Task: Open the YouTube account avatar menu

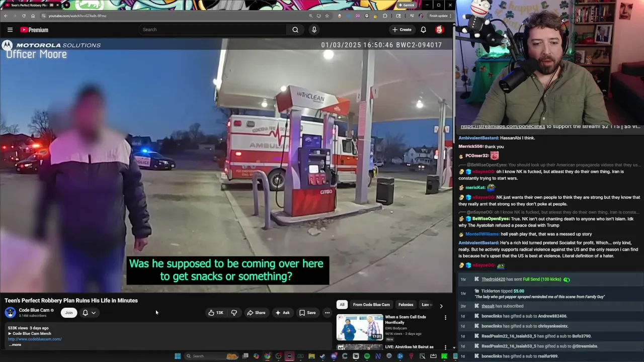Action: (x=439, y=30)
